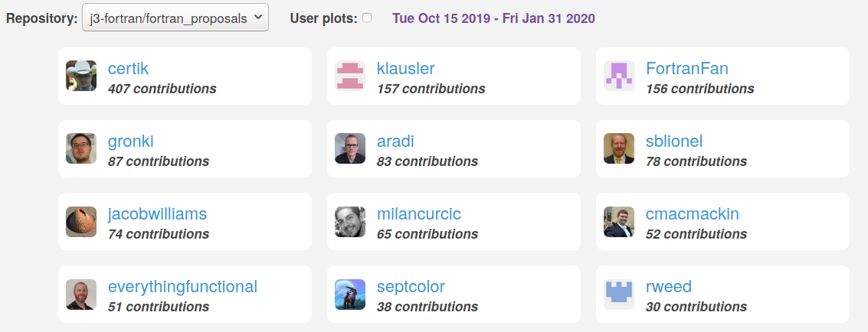Open the FortranFan username link
The width and height of the screenshot is (868, 332).
click(x=687, y=69)
